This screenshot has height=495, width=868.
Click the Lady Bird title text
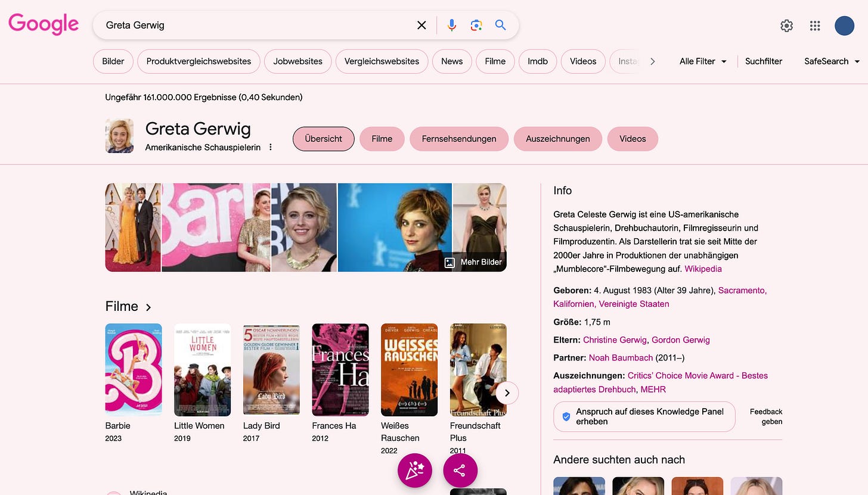(x=261, y=425)
